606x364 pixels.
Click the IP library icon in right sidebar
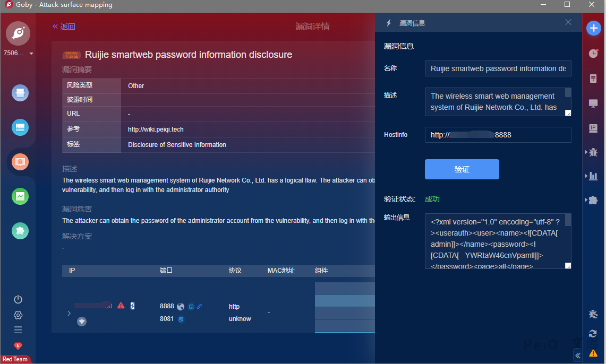[x=593, y=128]
